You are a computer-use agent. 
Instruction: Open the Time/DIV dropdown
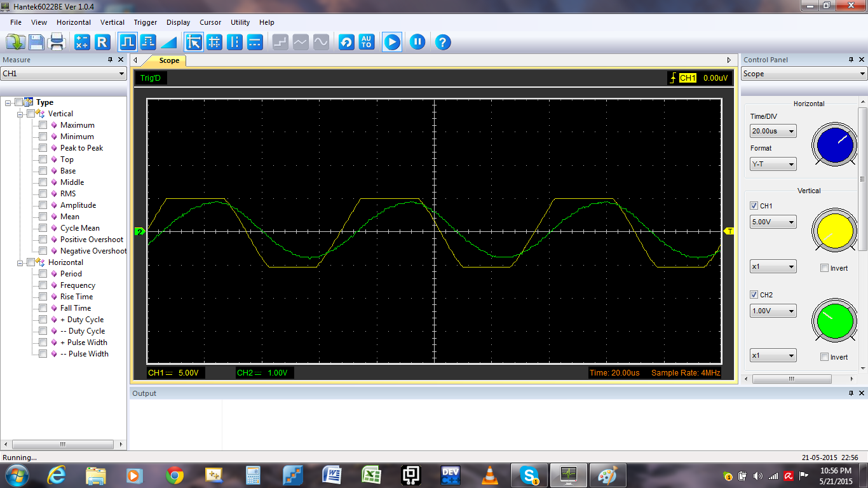(773, 132)
